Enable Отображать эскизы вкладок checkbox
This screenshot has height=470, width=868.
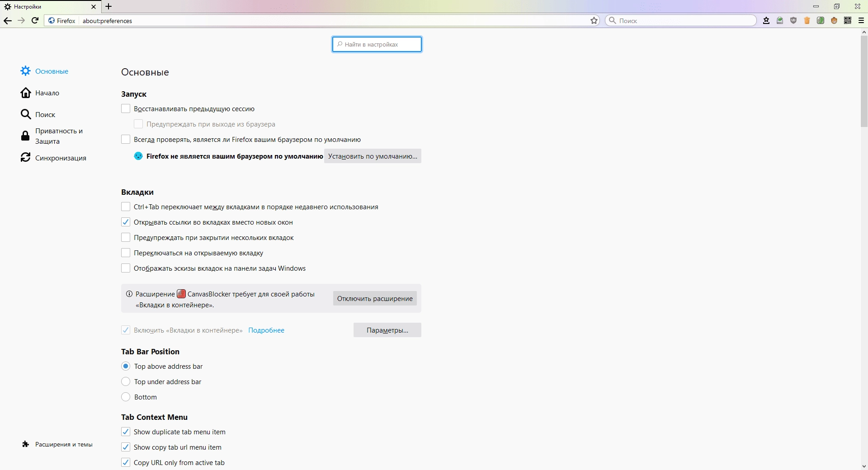[x=126, y=268]
